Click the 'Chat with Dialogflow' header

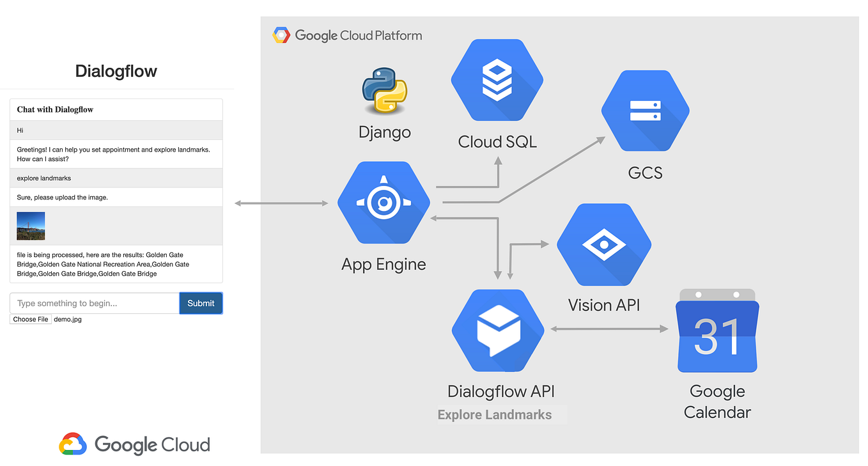(x=55, y=109)
